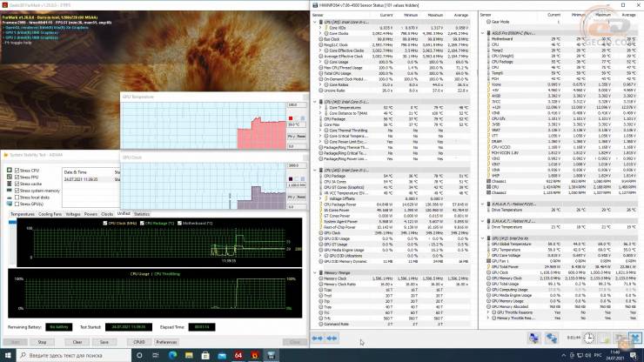Click the shrink-columns arrows icon in HWiNFO

coord(332,339)
